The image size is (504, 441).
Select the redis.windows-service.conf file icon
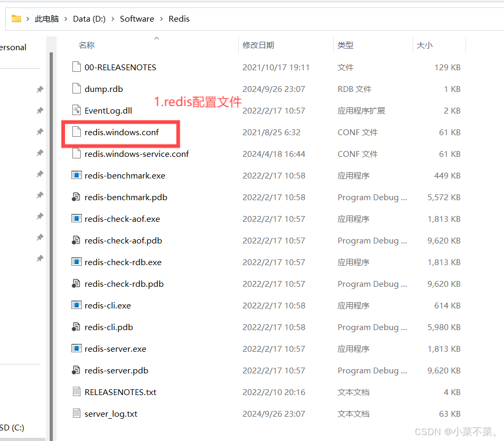pyautogui.click(x=77, y=153)
